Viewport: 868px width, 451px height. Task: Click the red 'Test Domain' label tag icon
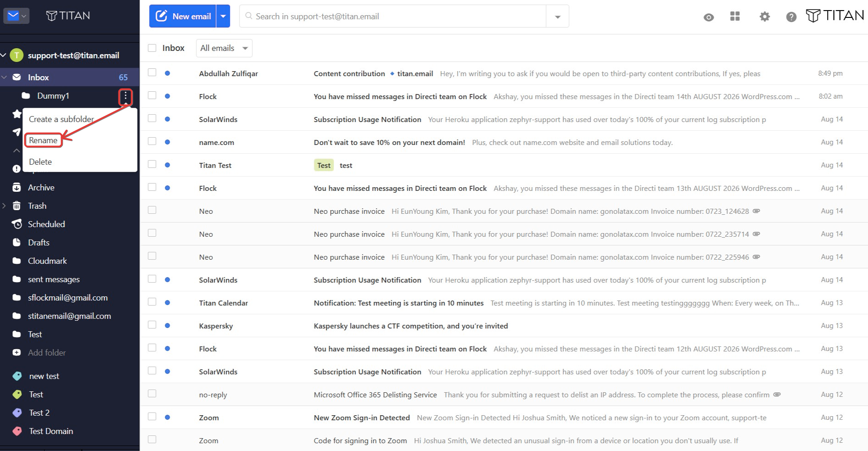pyautogui.click(x=17, y=431)
